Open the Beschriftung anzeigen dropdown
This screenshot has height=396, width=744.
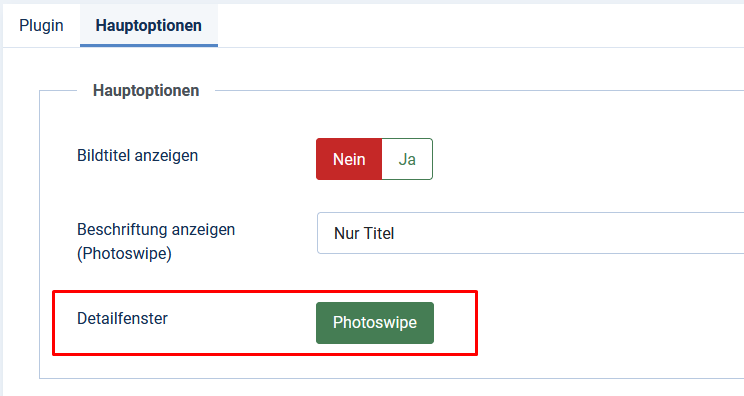(530, 233)
